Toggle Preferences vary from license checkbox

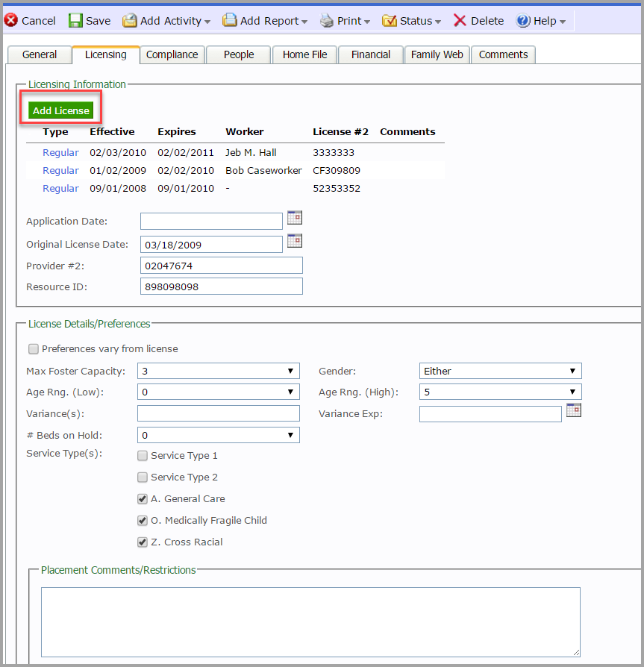click(33, 349)
